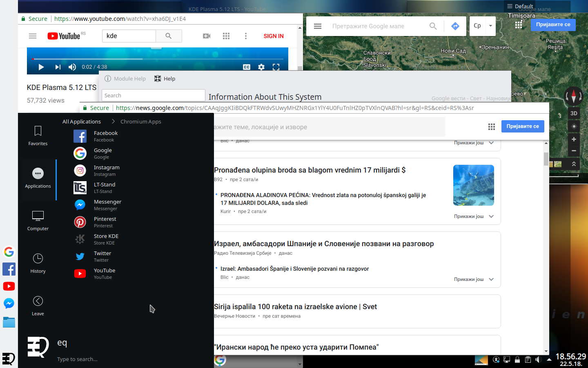The width and height of the screenshot is (588, 368).
Task: Skip to next video in YouTube player
Action: pyautogui.click(x=58, y=67)
